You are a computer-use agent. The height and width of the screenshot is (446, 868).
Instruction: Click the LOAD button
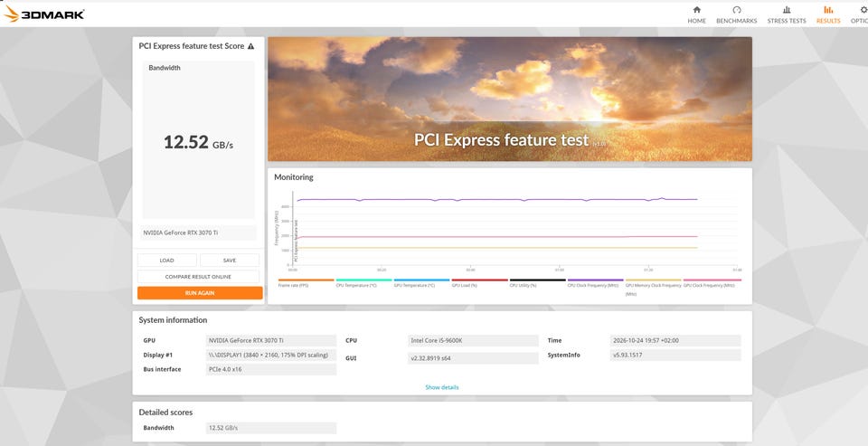pyautogui.click(x=166, y=261)
